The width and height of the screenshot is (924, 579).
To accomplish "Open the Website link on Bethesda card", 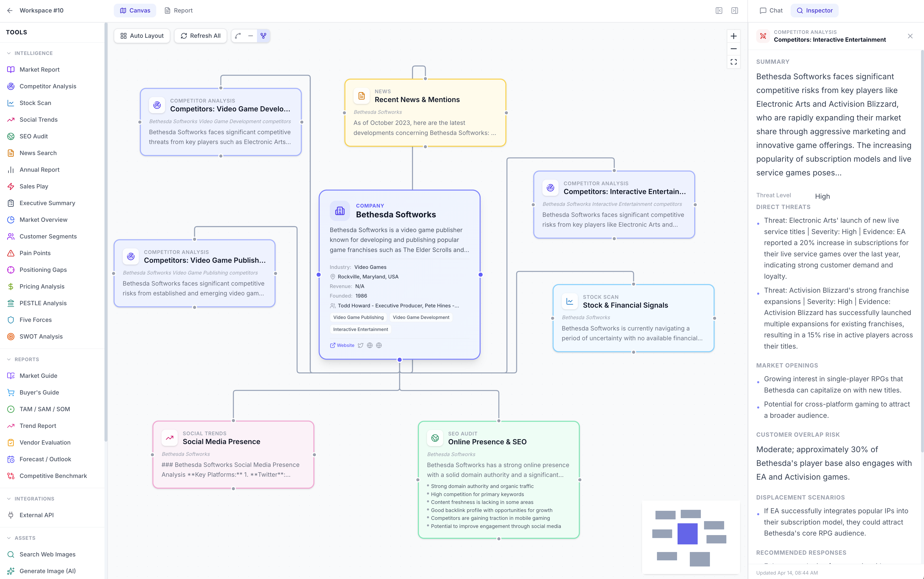I will [x=342, y=345].
